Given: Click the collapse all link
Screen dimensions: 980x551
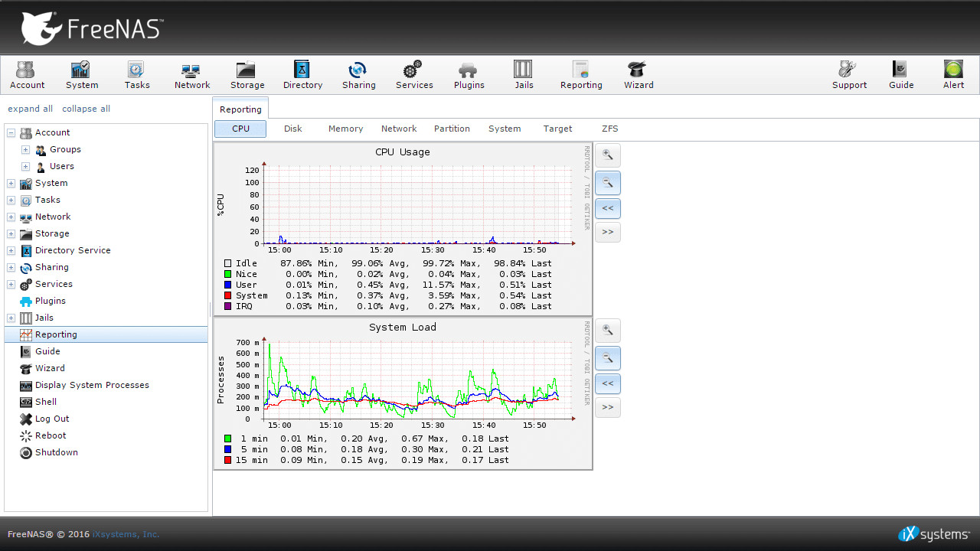Looking at the screenshot, I should tap(86, 109).
